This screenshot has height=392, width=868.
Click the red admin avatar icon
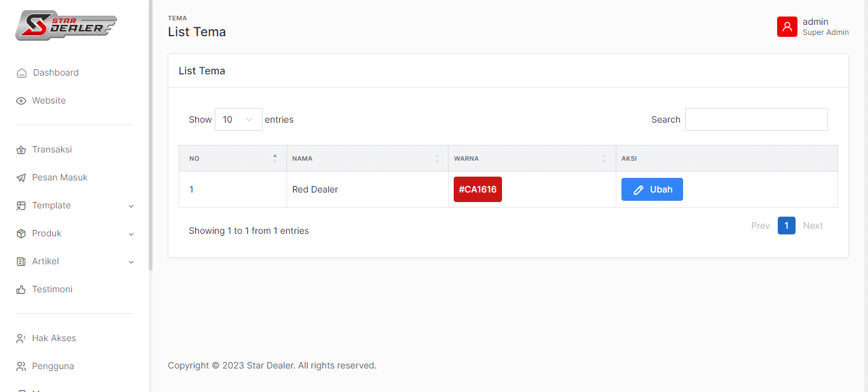click(787, 27)
